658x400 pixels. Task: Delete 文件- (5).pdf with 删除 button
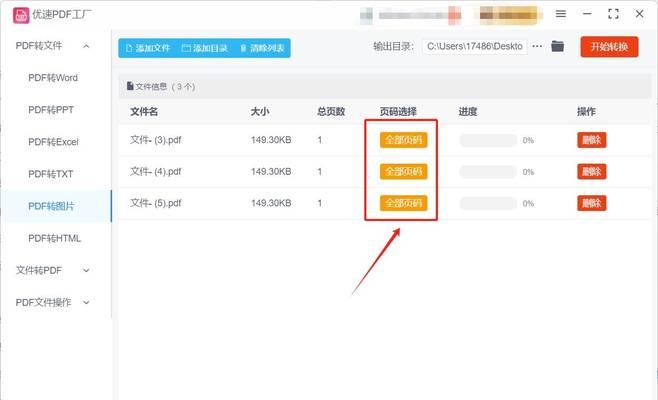pos(592,203)
